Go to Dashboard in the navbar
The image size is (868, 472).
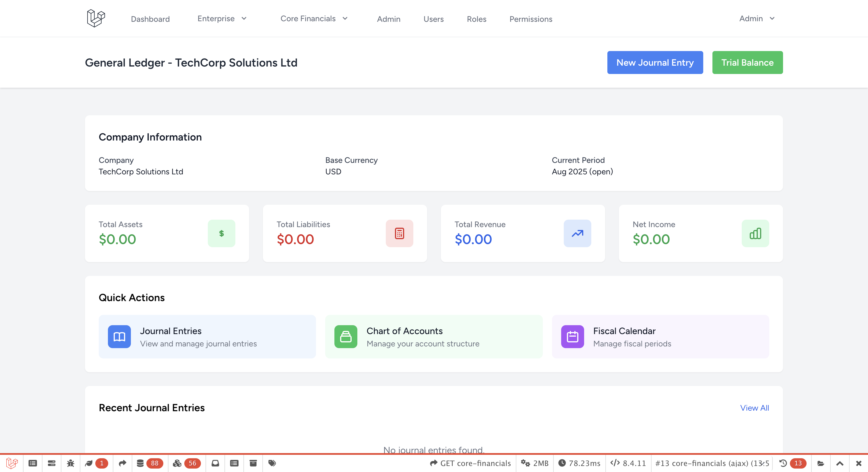[150, 19]
